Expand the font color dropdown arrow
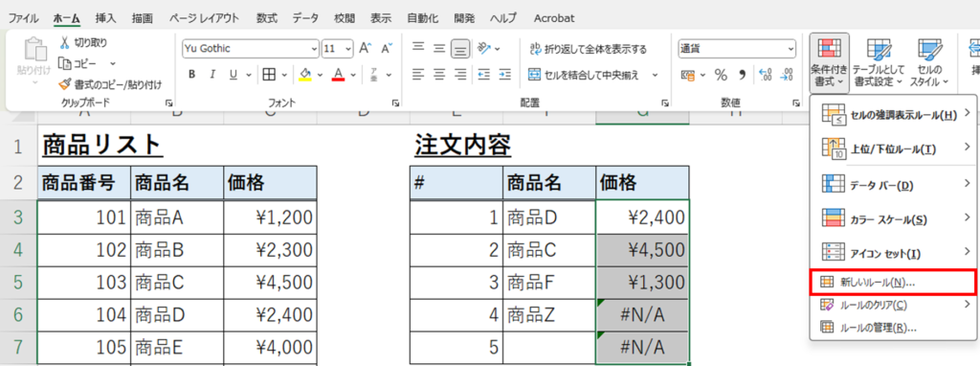The height and width of the screenshot is (366, 980). point(354,75)
